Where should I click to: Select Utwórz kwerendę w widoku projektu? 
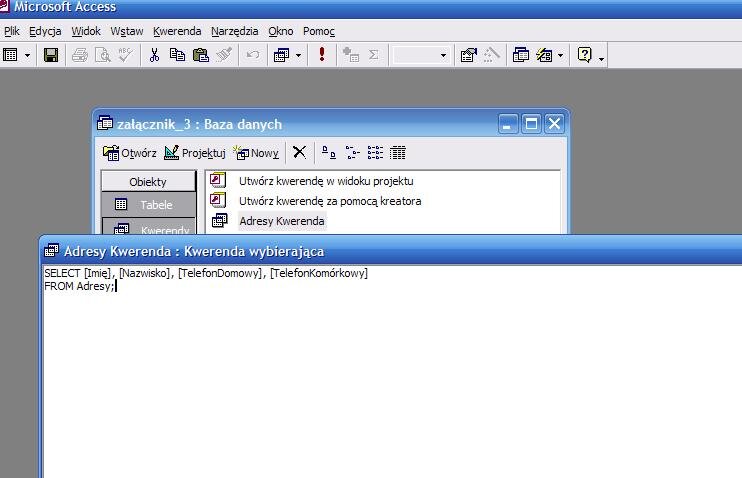[326, 181]
